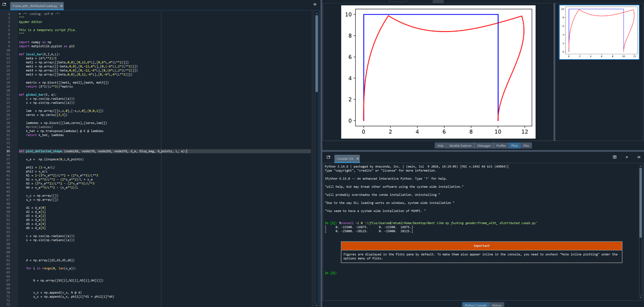Click the main deflected frame plot figure
This screenshot has height=307, width=644.
coord(438,72)
